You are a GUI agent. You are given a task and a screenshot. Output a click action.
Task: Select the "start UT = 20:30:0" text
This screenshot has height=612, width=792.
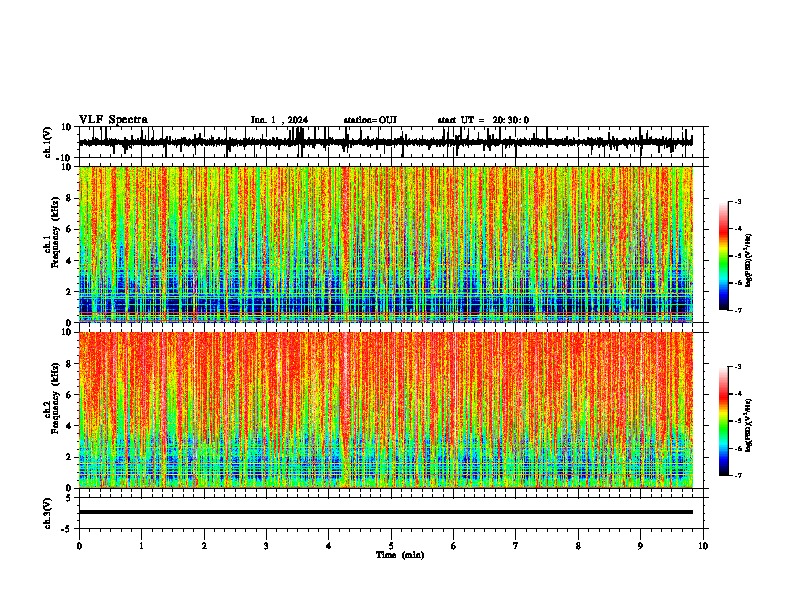[x=483, y=120]
